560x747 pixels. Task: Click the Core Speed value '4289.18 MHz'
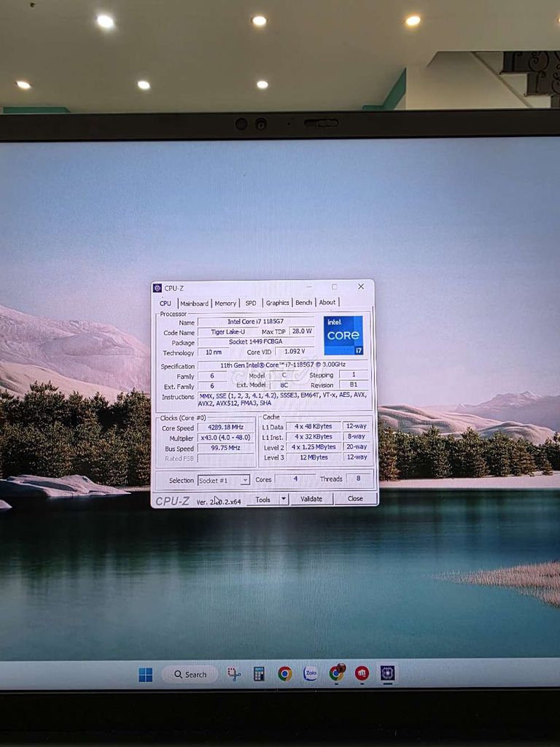[x=226, y=427]
